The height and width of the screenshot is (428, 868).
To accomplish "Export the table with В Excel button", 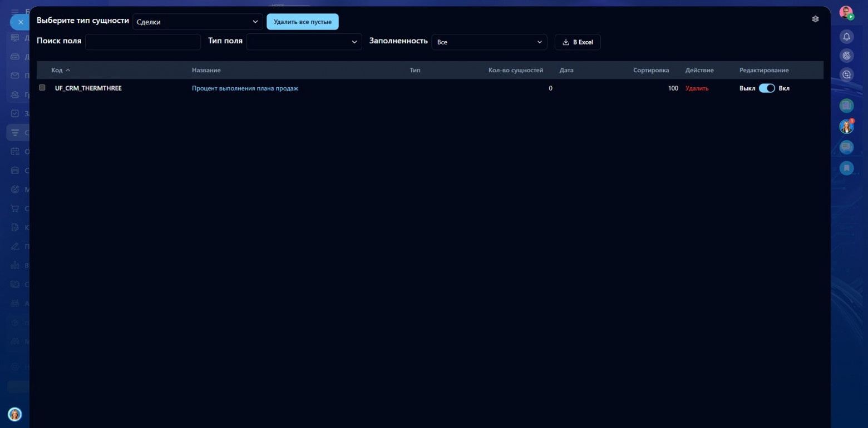I will (578, 42).
